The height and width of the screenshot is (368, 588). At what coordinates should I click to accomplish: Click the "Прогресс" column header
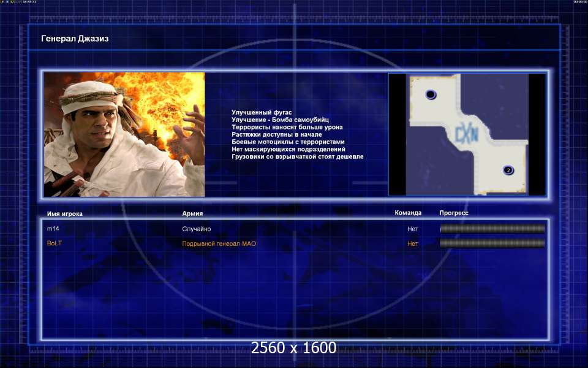tap(454, 213)
